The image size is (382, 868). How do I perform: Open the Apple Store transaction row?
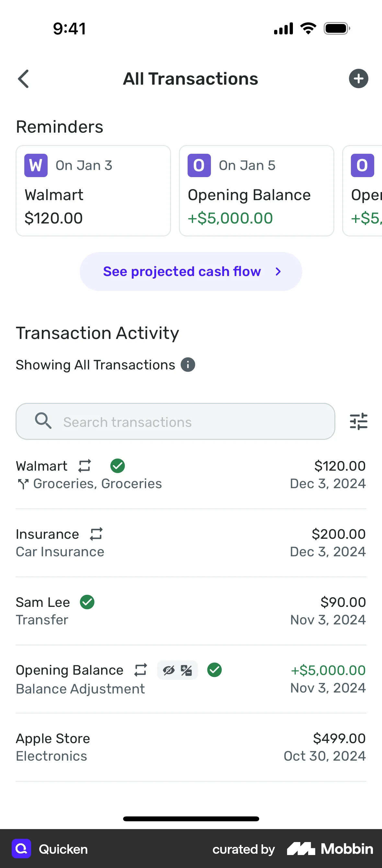pos(191,747)
